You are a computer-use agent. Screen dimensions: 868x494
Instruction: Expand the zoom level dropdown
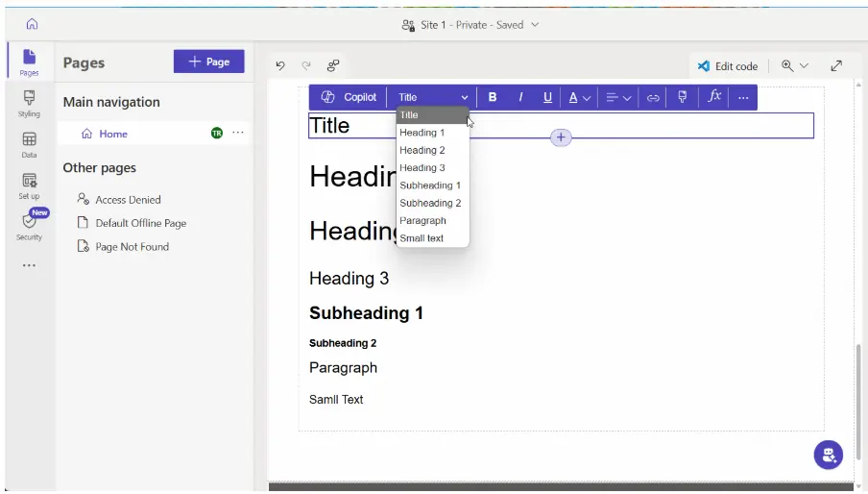[795, 65]
